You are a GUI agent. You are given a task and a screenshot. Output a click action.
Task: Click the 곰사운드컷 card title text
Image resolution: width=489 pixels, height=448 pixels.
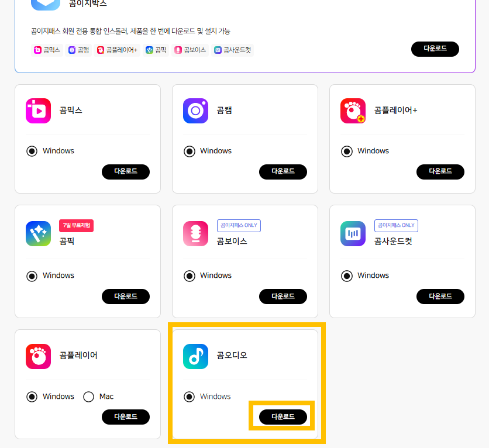point(393,242)
